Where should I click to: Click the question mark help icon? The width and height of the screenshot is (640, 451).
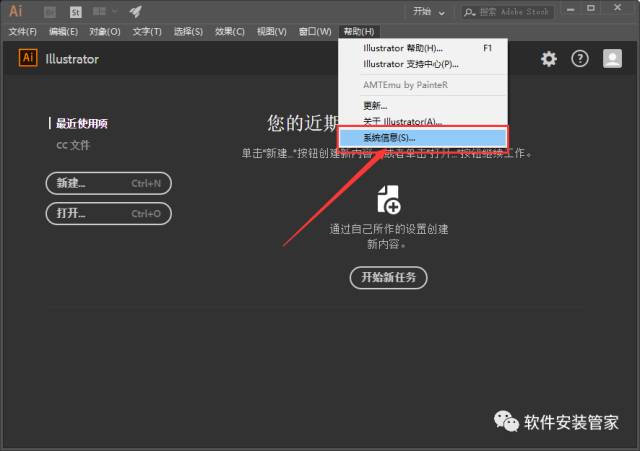pyautogui.click(x=580, y=59)
